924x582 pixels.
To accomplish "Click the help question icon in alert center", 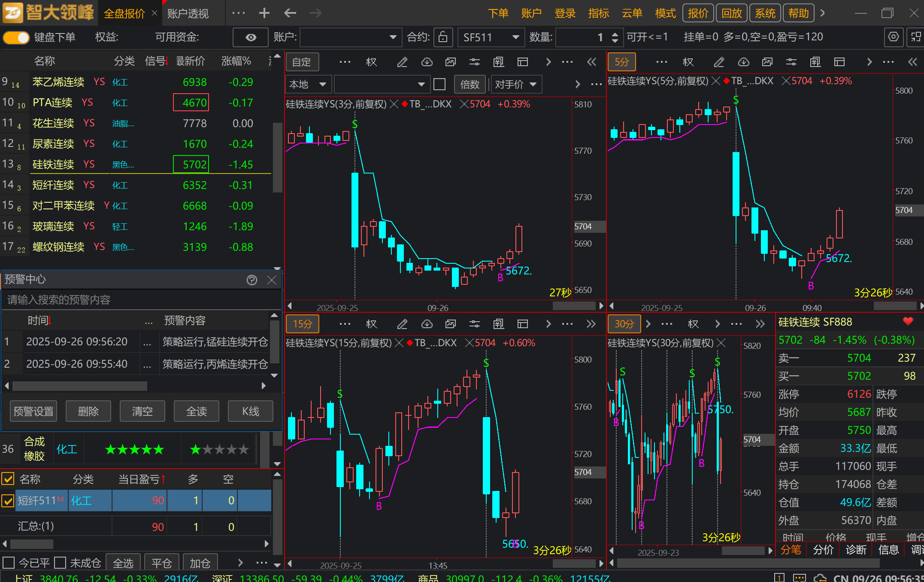I will [252, 280].
